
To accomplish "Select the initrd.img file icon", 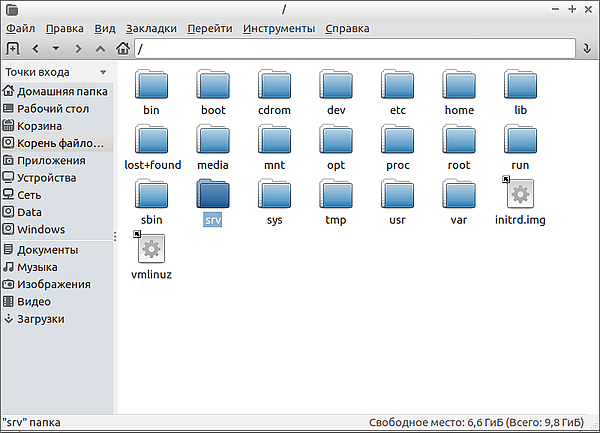I will click(522, 193).
